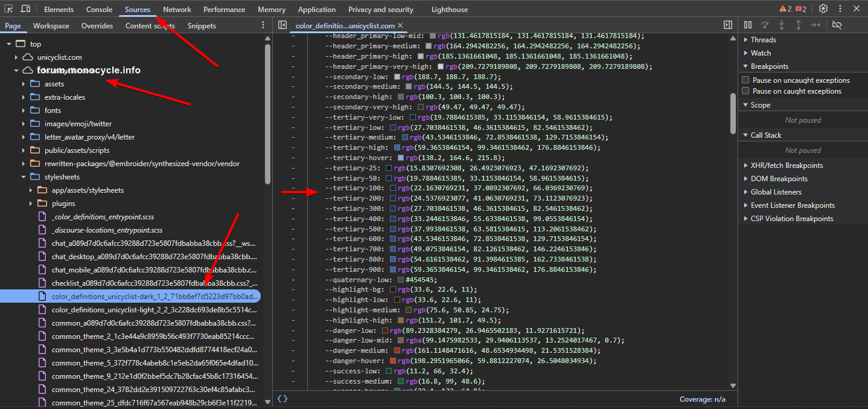This screenshot has height=409, width=868.
Task: Switch to the Network tab
Action: pyautogui.click(x=177, y=10)
